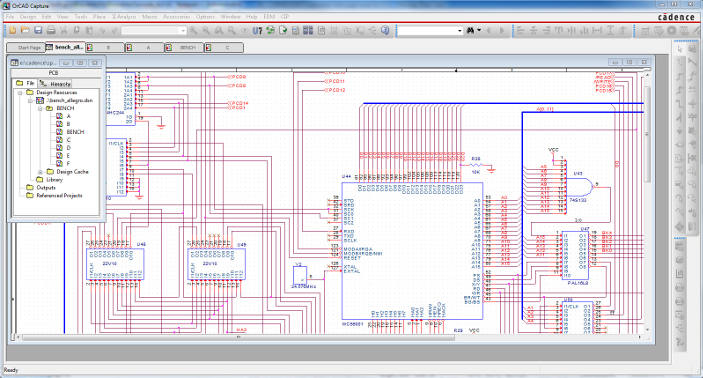
Task: Click the zoom out magnifier icon
Action: coord(206,30)
